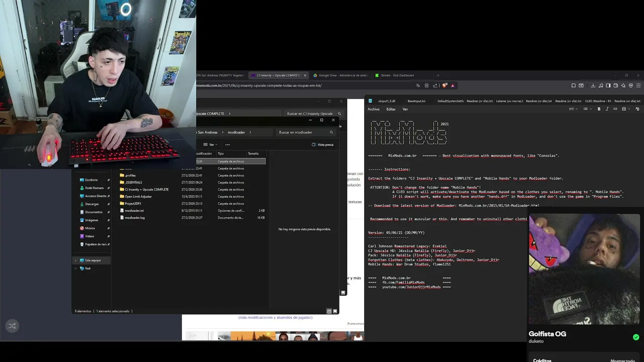Open the Leo AI sparkle icon
Viewport: 644px width, 362px height.
click(623, 85)
